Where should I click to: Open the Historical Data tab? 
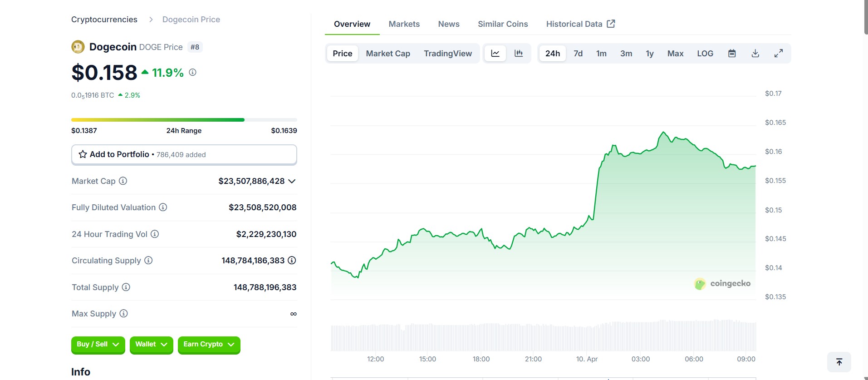point(580,24)
